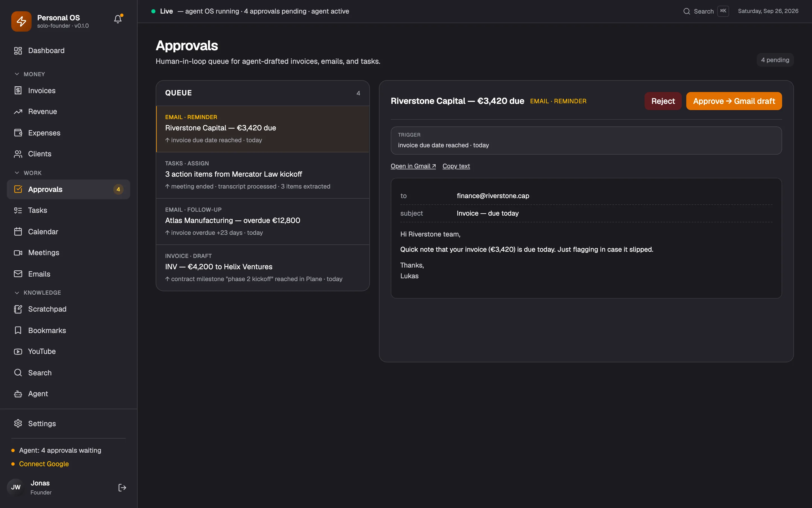Image resolution: width=812 pixels, height=508 pixels.
Task: Click the Personal OS lightning logo
Action: point(21,21)
